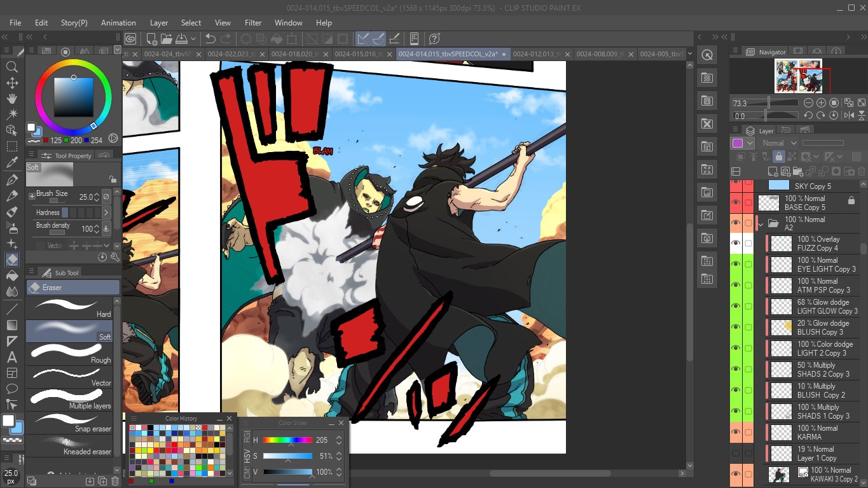Viewport: 868px width, 488px height.
Task: Zoom out in the Navigator panel
Action: coord(808,102)
